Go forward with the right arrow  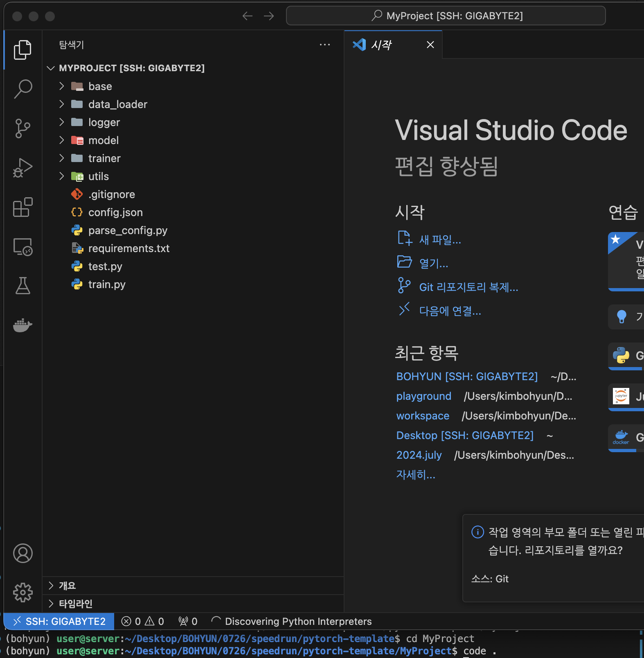(269, 16)
